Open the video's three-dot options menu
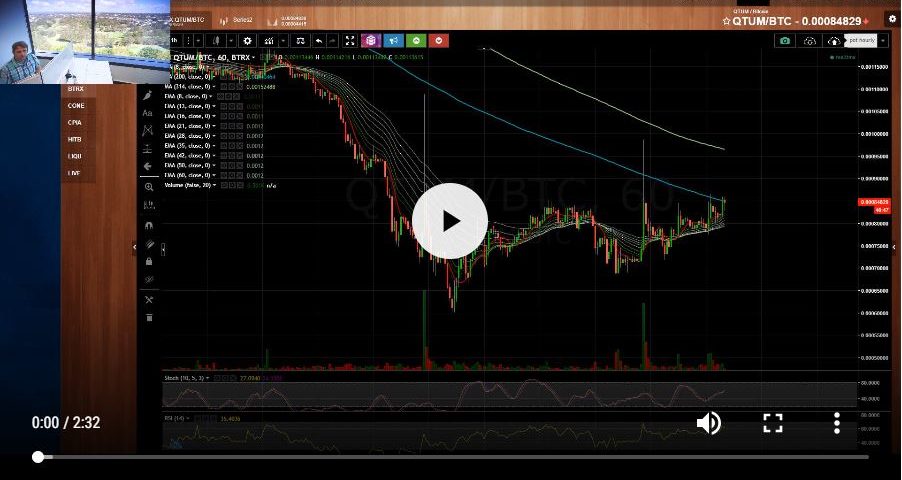Viewport: 902px width, 480px height. pos(837,423)
